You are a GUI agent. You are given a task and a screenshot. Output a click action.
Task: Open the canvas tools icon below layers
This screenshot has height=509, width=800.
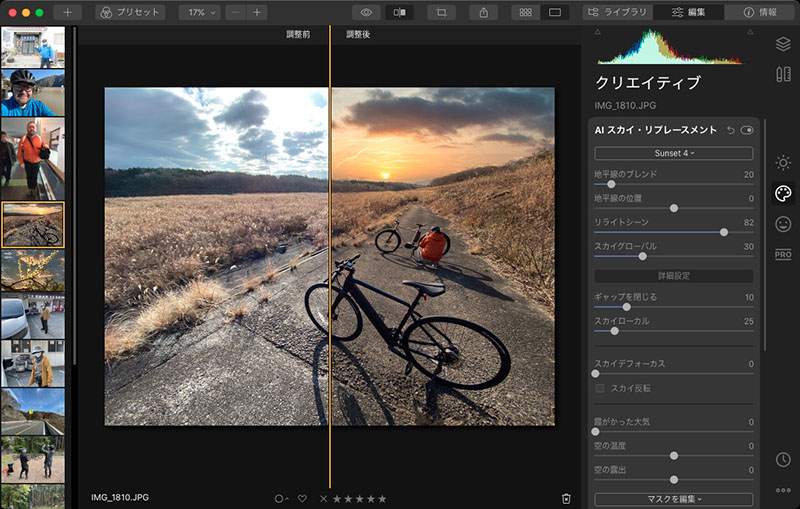pyautogui.click(x=783, y=74)
